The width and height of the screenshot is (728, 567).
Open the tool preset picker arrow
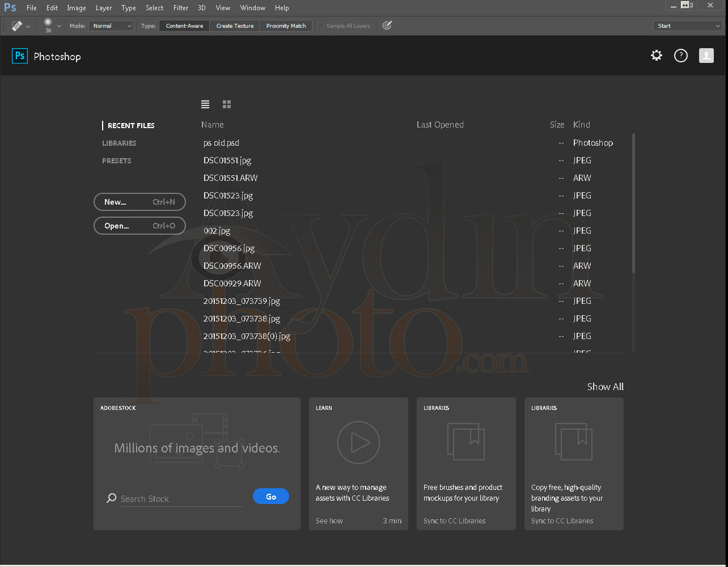pyautogui.click(x=28, y=26)
